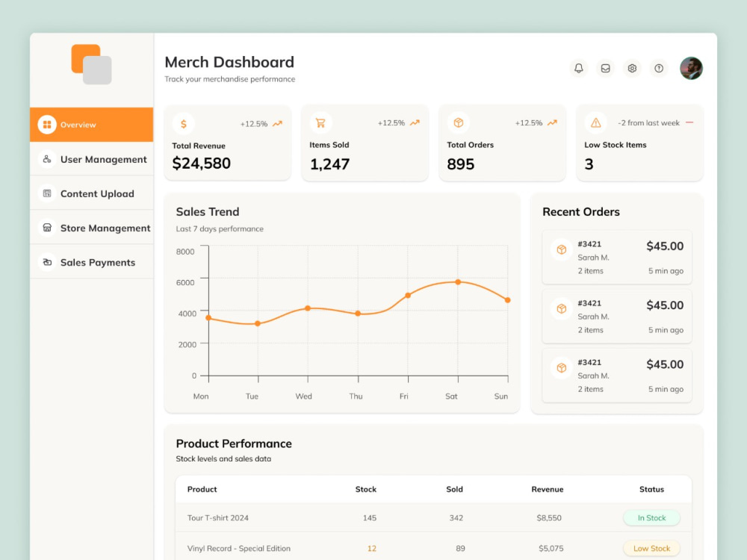Select the Sat peak data point
Viewport: 747px width, 560px height.
tap(458, 282)
